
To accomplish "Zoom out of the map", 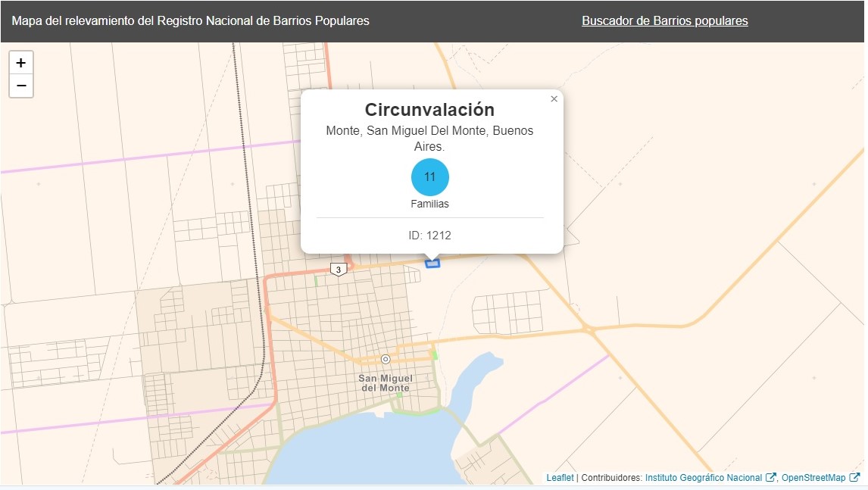I will coord(21,86).
